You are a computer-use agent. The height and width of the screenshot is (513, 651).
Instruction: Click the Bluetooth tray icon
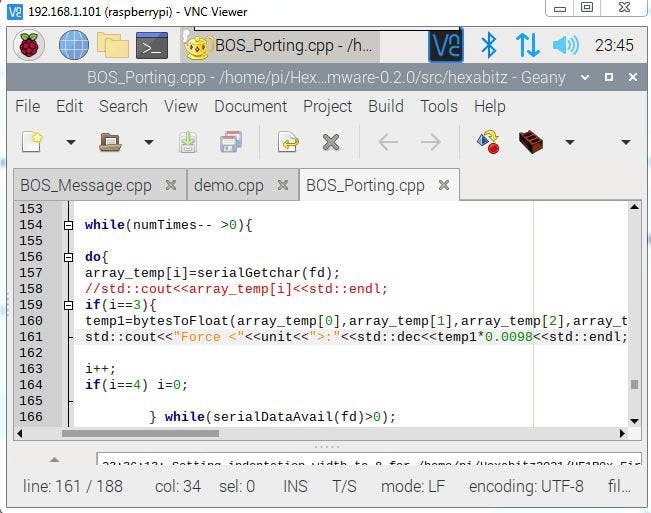[489, 45]
